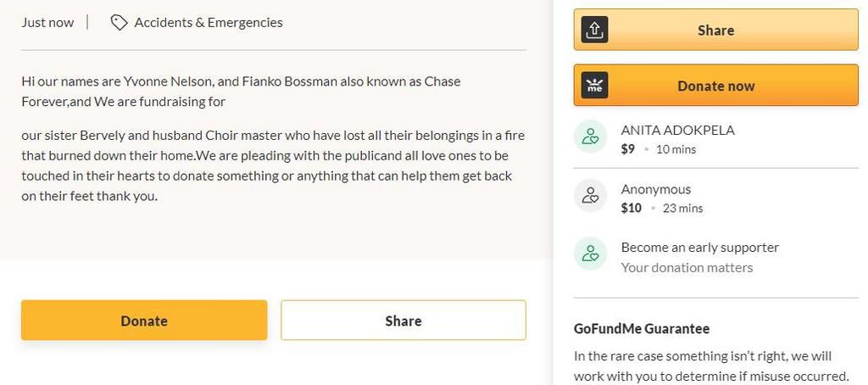Click the GoFundMe "me" logo icon
The width and height of the screenshot is (868, 385).
(594, 86)
